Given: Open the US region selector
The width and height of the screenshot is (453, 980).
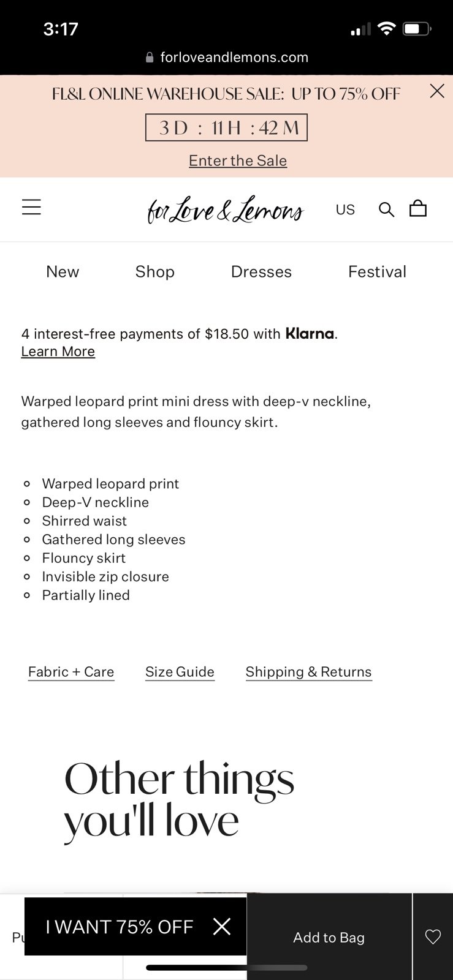Looking at the screenshot, I should coord(345,209).
